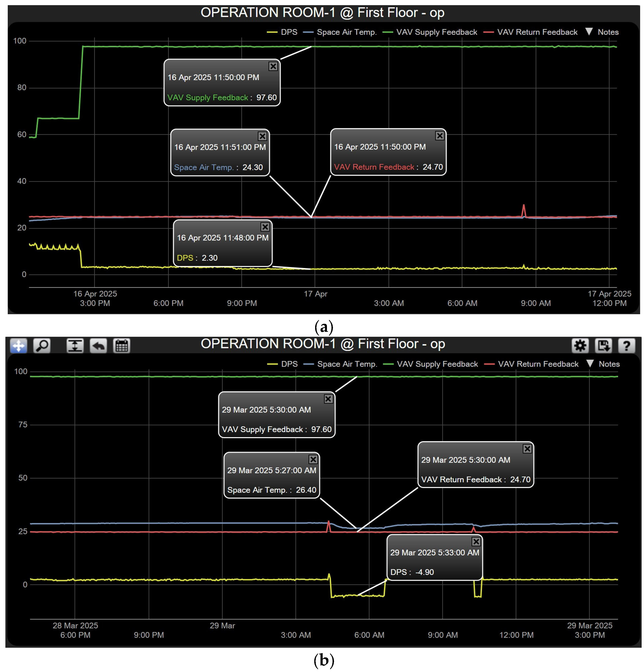Open the help question mark icon
This screenshot has width=644, height=672.
click(x=626, y=345)
